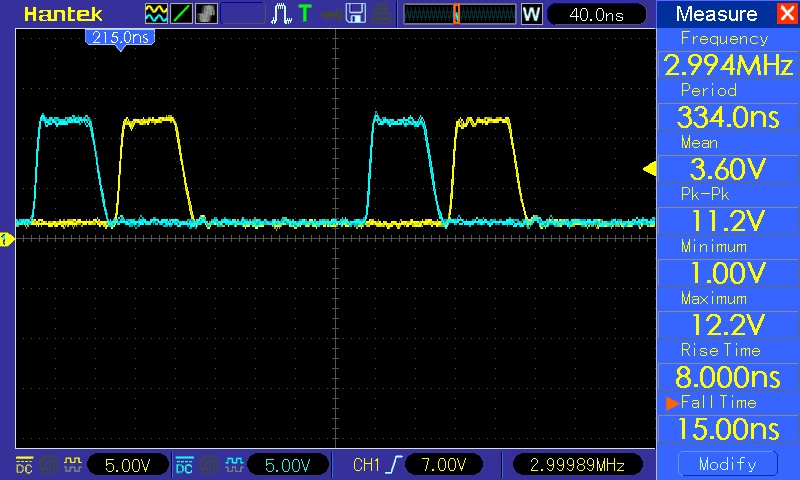Select the Maximum measurement label

click(x=714, y=298)
